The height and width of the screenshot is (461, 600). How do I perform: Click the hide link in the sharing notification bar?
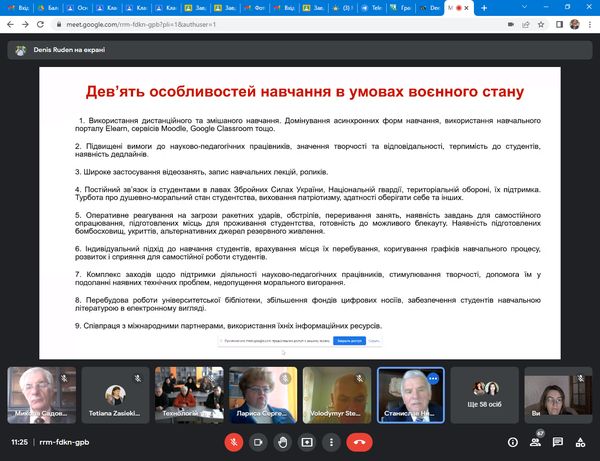374,340
